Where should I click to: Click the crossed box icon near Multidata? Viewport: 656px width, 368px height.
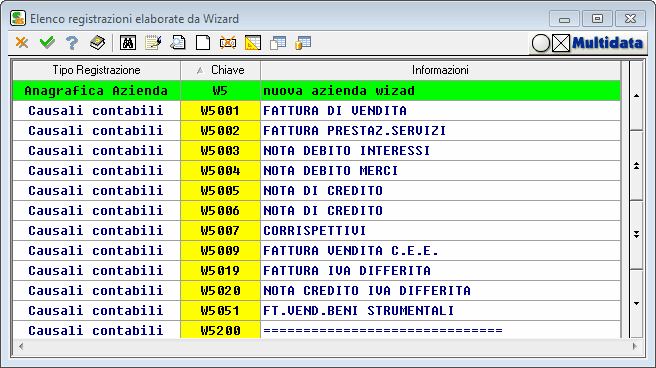pos(561,43)
